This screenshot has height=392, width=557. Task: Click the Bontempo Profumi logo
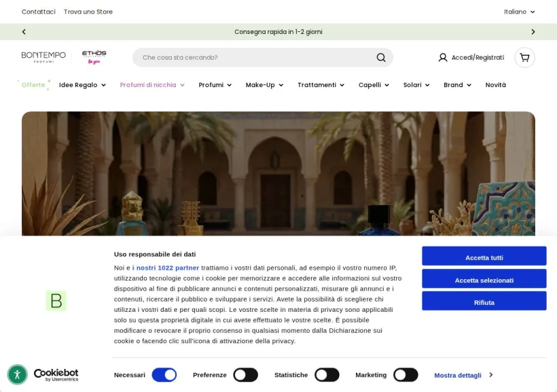[43, 57]
